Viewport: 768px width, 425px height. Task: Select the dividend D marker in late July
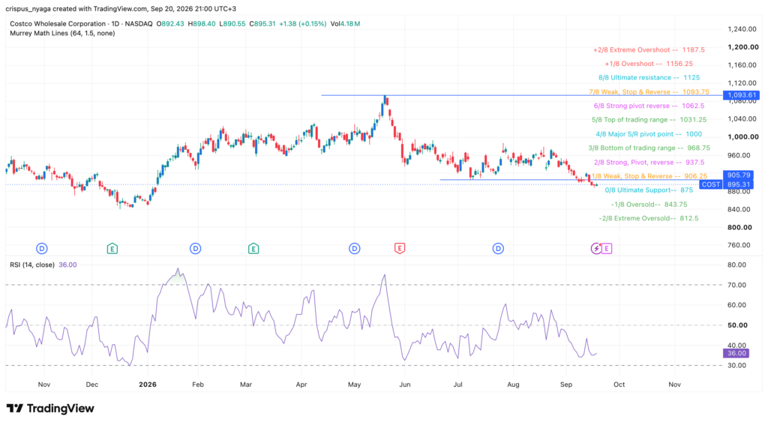498,249
